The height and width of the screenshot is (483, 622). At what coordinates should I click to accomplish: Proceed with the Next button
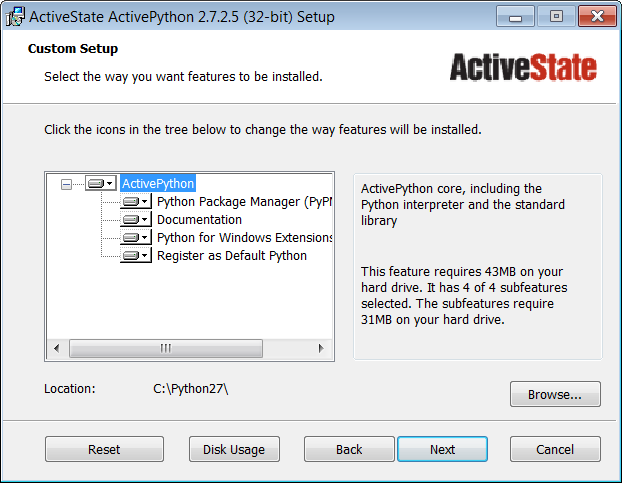[x=442, y=449]
